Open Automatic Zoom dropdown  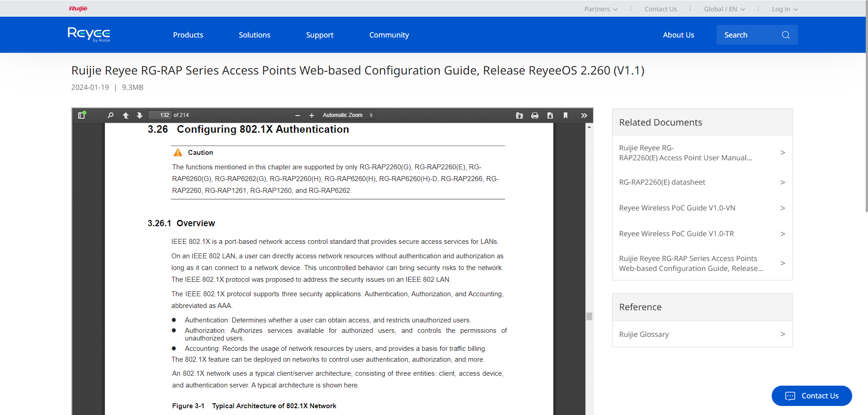(x=348, y=115)
